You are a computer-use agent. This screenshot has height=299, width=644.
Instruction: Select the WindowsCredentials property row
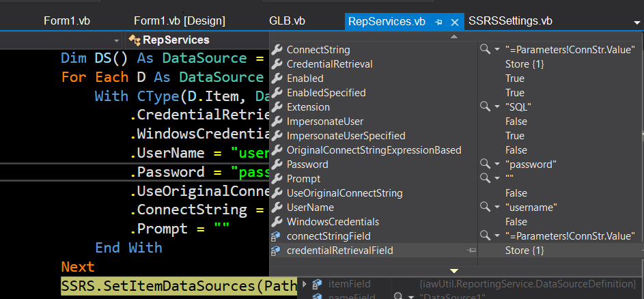[333, 222]
